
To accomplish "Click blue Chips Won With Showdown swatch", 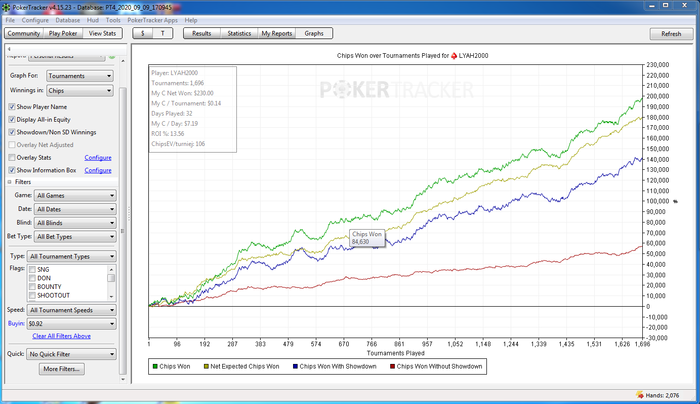I will pos(295,367).
